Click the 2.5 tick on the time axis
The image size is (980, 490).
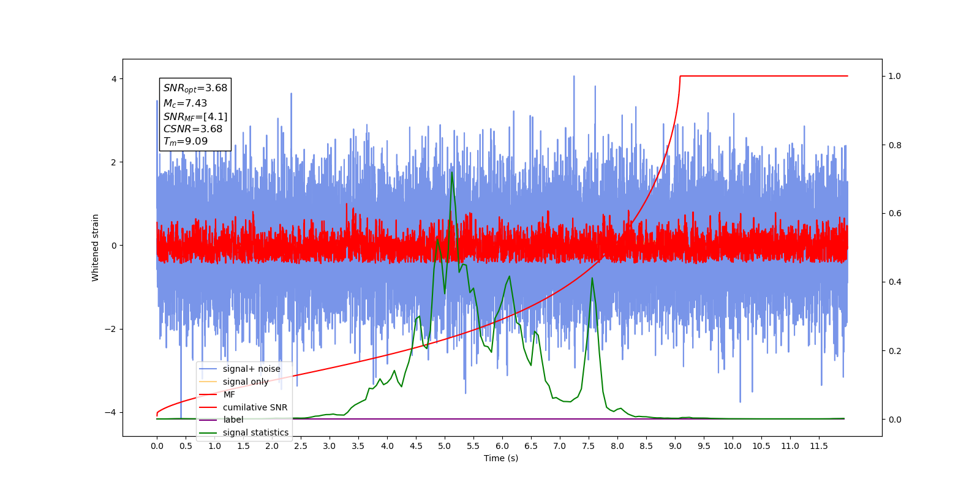301,446
